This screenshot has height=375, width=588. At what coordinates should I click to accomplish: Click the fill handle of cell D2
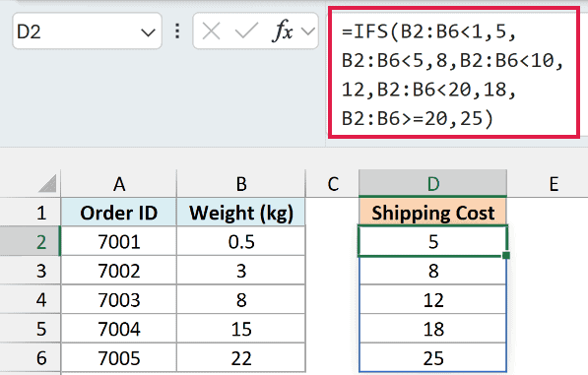click(x=506, y=256)
